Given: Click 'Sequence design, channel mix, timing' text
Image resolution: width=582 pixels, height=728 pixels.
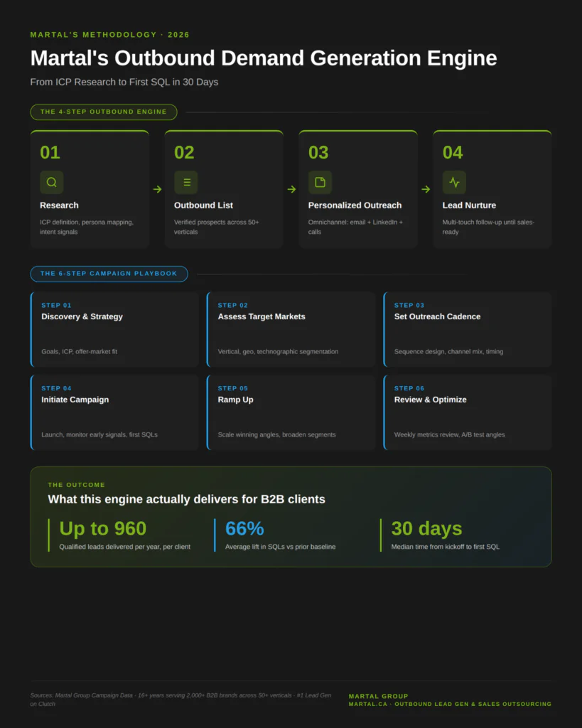Looking at the screenshot, I should coord(449,351).
